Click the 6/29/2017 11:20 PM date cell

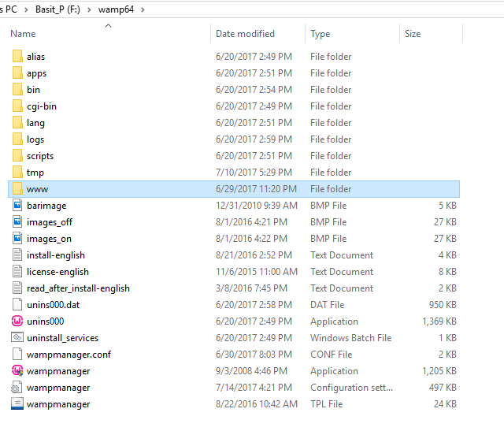point(256,189)
